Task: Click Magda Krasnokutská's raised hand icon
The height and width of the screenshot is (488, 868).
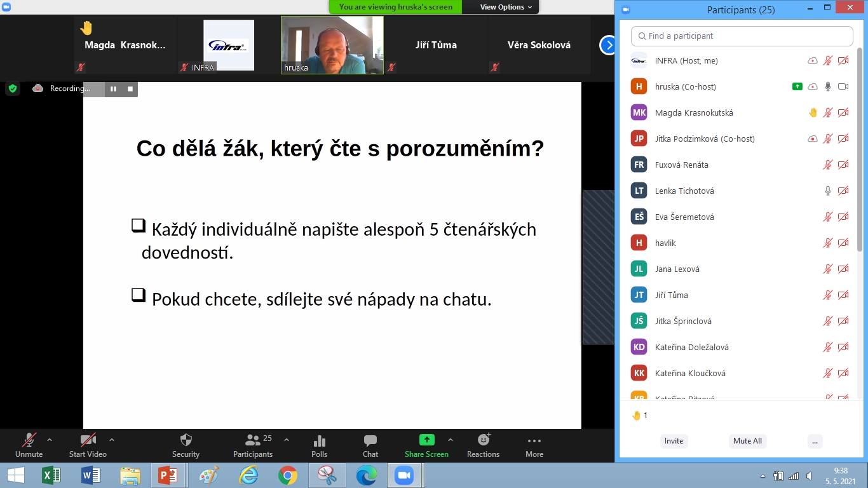Action: pyautogui.click(x=813, y=112)
